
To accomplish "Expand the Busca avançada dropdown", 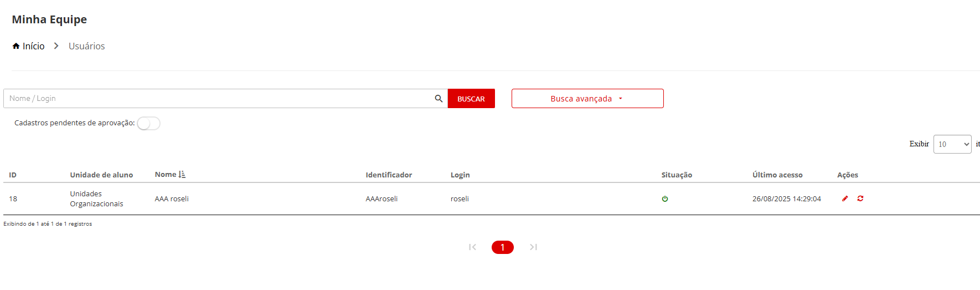I will [587, 99].
